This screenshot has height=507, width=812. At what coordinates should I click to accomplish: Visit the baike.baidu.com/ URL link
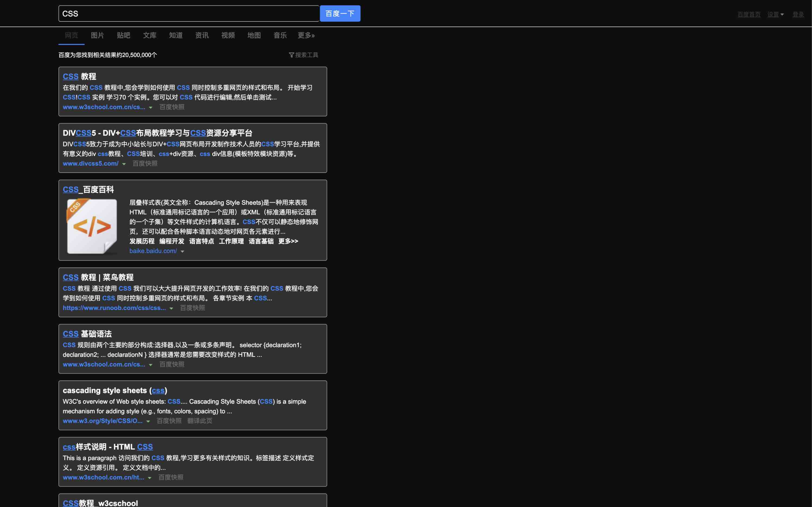coord(153,251)
